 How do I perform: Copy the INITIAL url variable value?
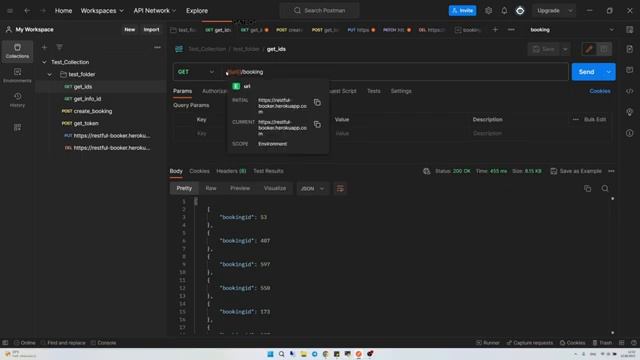(317, 102)
